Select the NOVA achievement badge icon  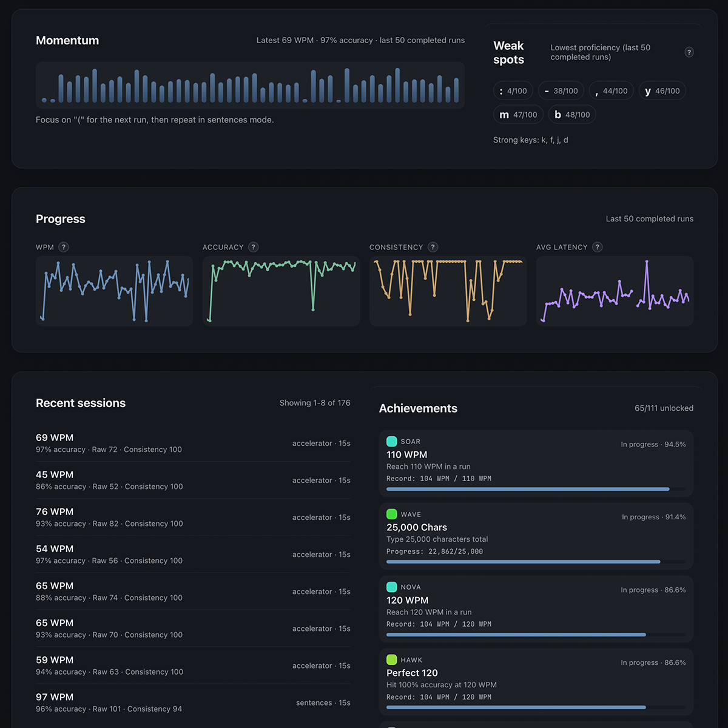tap(391, 587)
